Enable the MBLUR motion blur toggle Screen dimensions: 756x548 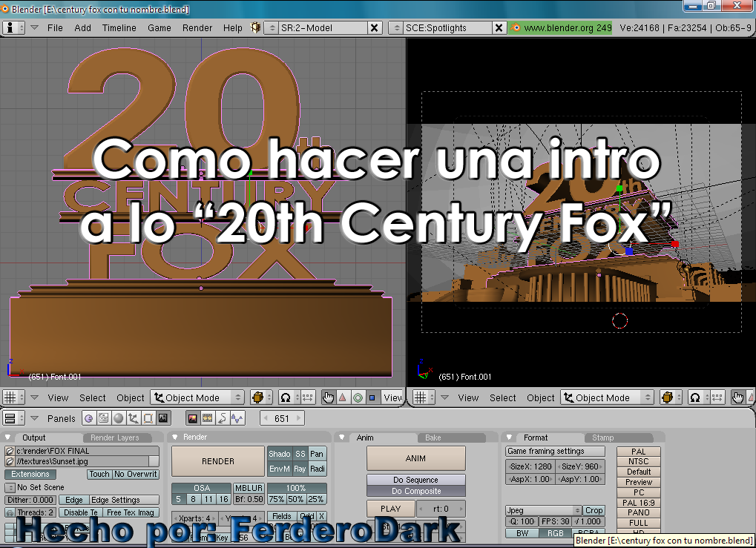[249, 488]
